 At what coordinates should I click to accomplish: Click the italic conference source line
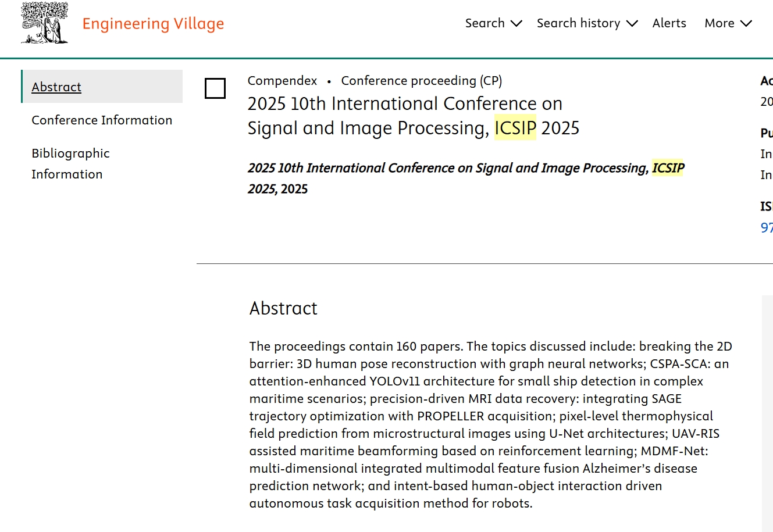click(x=448, y=168)
